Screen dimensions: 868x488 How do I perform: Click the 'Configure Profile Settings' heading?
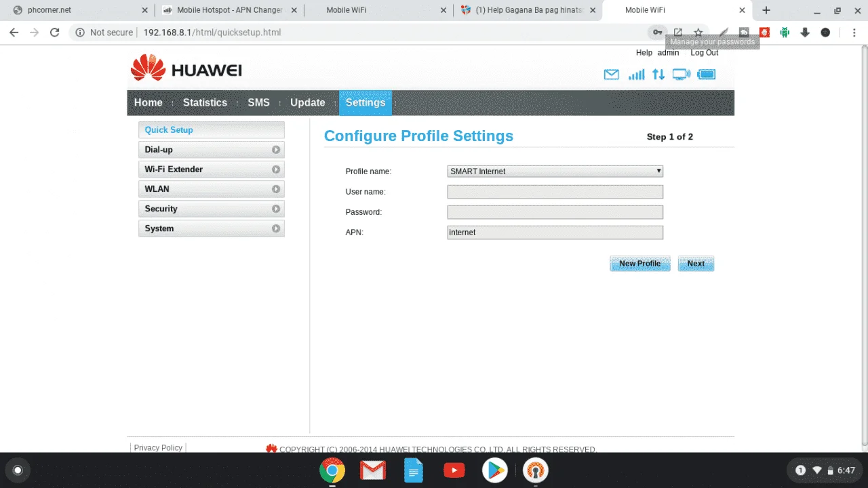coord(418,136)
